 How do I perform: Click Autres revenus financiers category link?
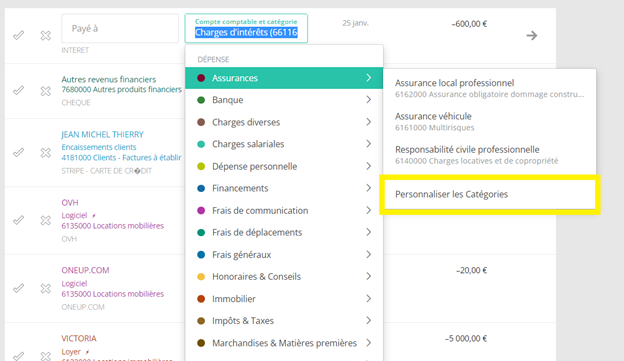109,79
